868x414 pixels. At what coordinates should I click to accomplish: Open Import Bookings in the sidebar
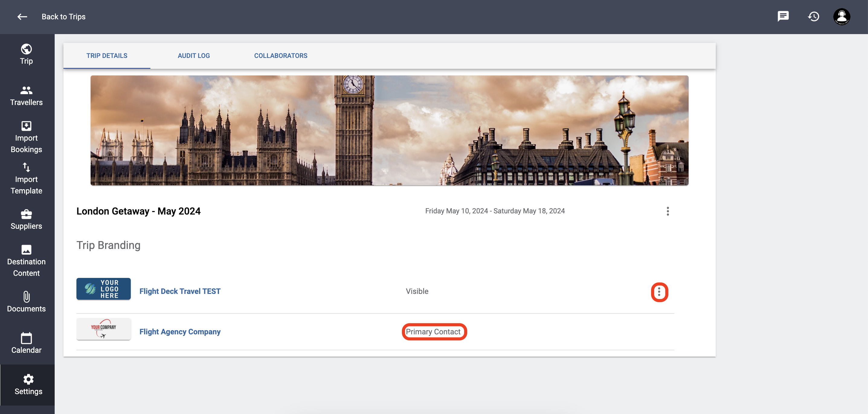pyautogui.click(x=26, y=137)
